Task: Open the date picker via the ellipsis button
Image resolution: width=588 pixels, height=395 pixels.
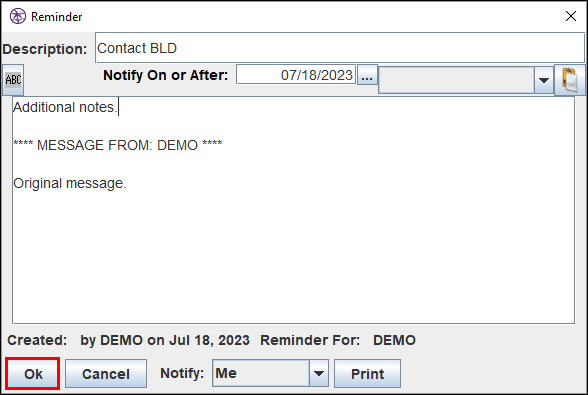Action: pyautogui.click(x=367, y=75)
